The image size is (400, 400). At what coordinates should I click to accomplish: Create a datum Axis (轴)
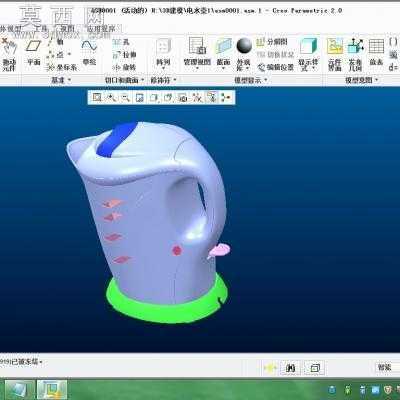click(x=56, y=42)
